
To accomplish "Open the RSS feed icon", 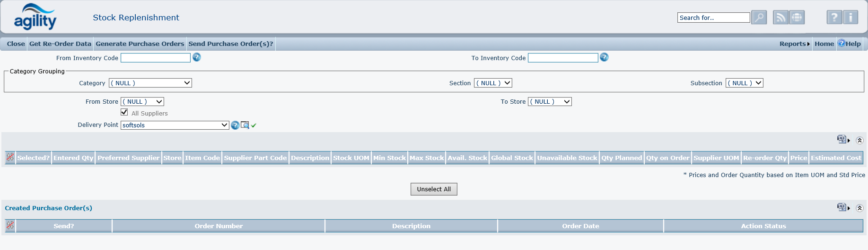I will pyautogui.click(x=780, y=18).
